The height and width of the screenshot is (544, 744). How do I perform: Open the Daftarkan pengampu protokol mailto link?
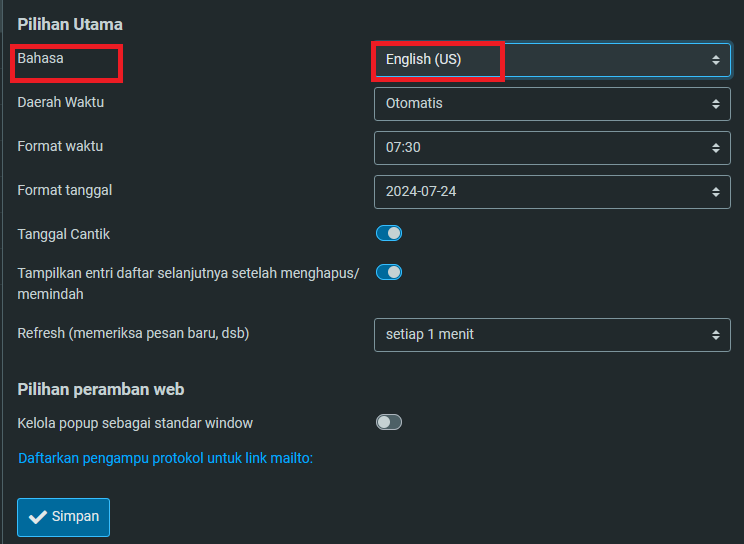coord(166,458)
